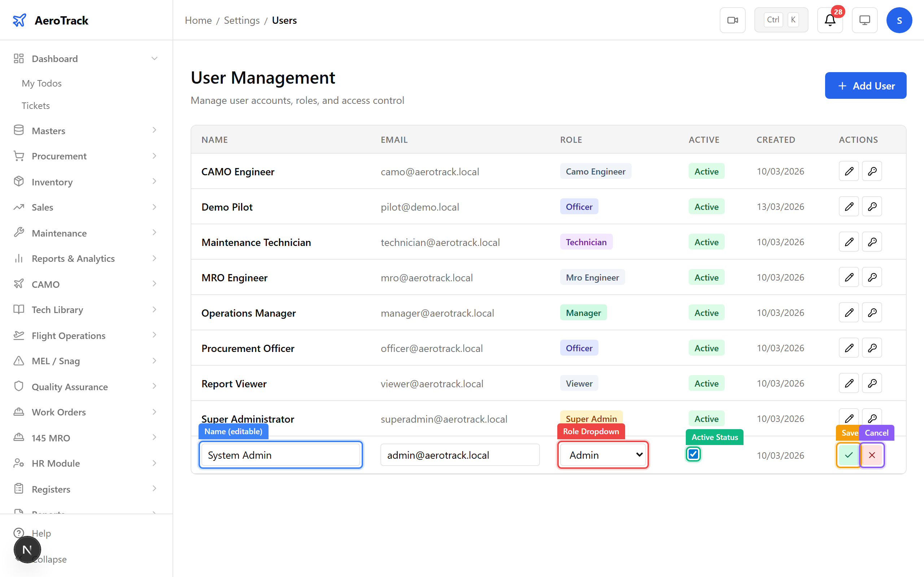Viewport: 924px width, 577px height.
Task: Click the edit pencil for Demo Pilot
Action: [x=849, y=206]
